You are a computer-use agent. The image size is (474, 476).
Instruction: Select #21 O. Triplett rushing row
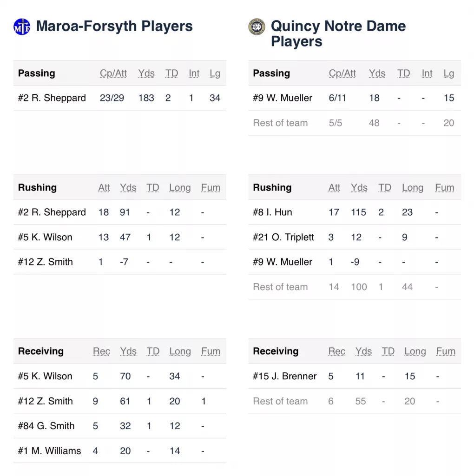[x=355, y=237]
